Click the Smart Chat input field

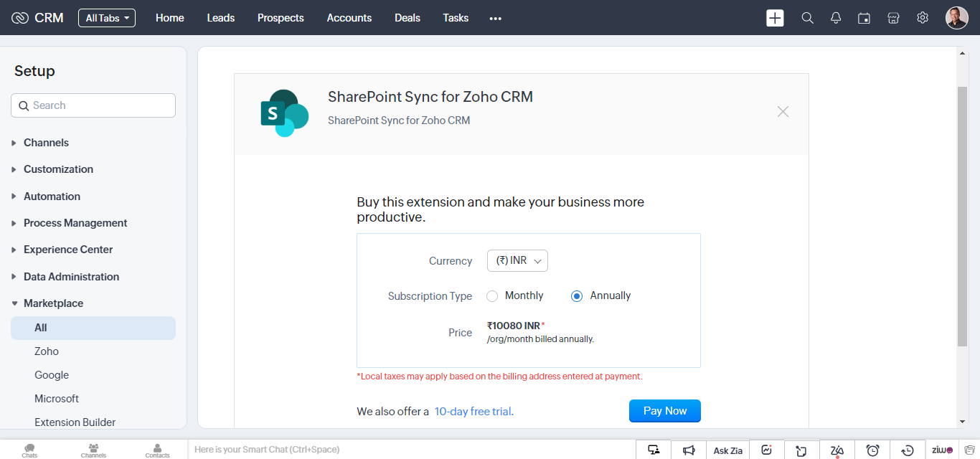click(x=412, y=450)
